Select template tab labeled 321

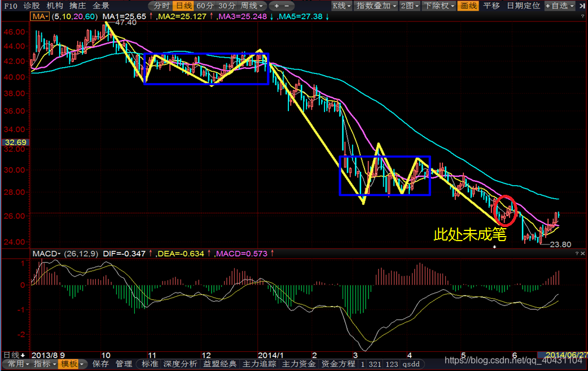[x=375, y=364]
